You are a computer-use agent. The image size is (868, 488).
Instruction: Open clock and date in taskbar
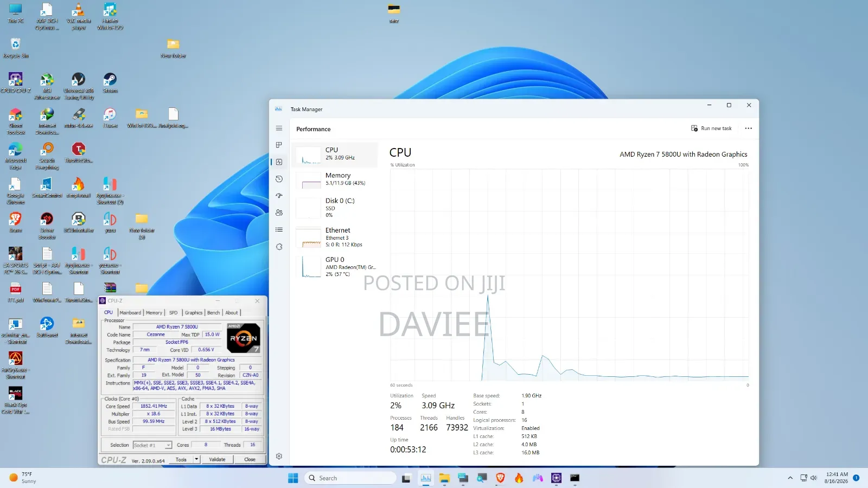836,478
